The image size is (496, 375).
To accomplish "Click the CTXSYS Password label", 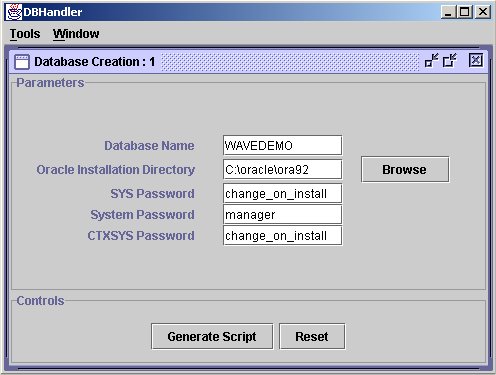I will 141,236.
